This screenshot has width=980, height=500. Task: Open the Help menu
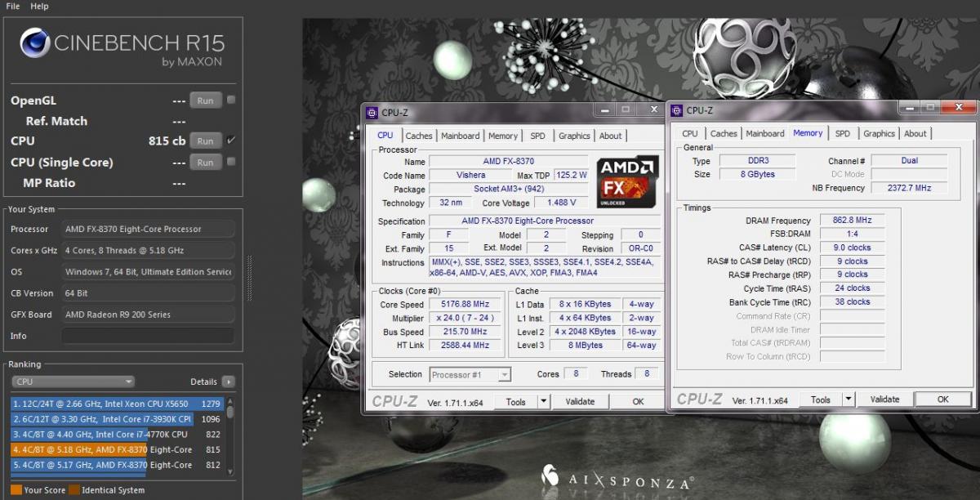pyautogui.click(x=39, y=6)
